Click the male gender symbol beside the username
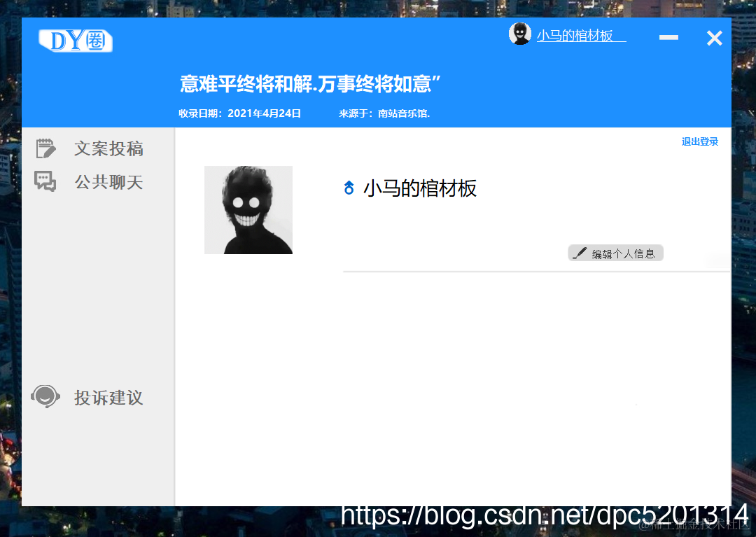The height and width of the screenshot is (537, 756). click(x=349, y=188)
